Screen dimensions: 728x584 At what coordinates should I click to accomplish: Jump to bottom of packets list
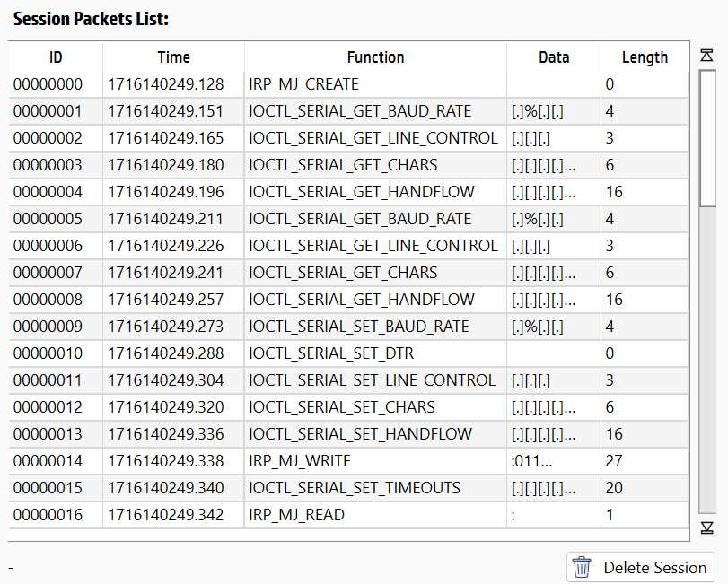pyautogui.click(x=706, y=527)
